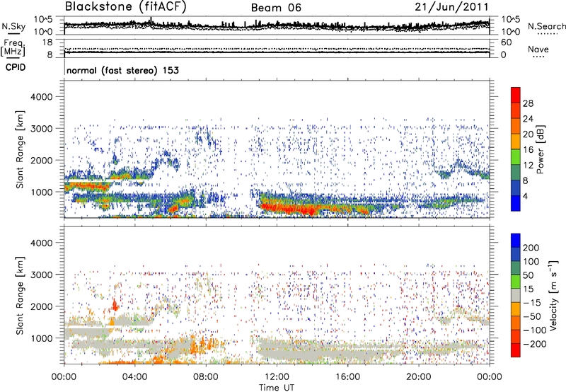
Task: Click 'normal (fast stereo) 153' text
Action: (x=122, y=70)
